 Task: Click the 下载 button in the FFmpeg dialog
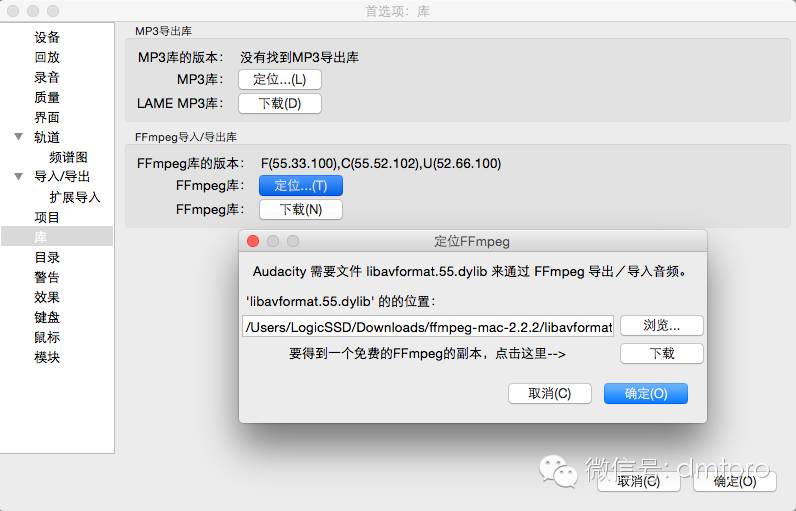click(661, 354)
